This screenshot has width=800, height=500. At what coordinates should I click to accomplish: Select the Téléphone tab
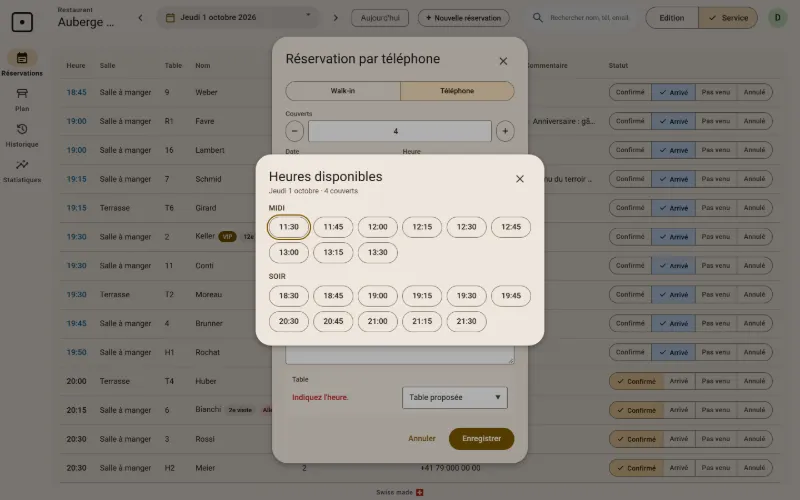click(457, 91)
